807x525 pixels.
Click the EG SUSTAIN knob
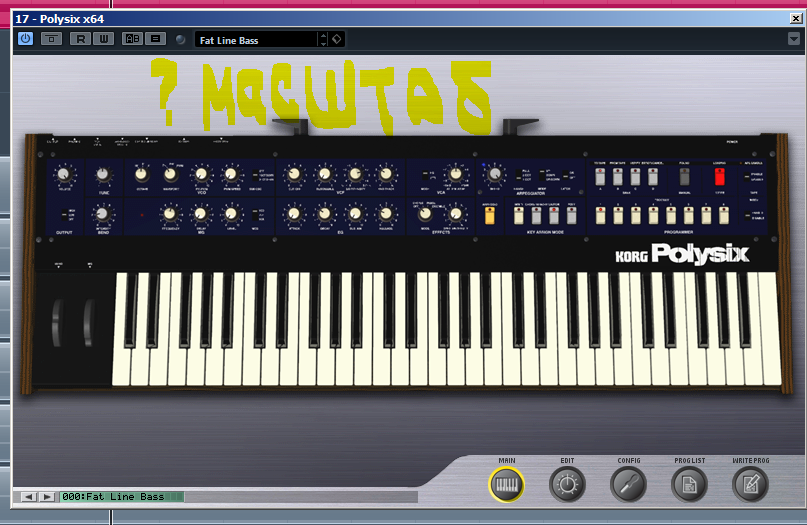[355, 214]
